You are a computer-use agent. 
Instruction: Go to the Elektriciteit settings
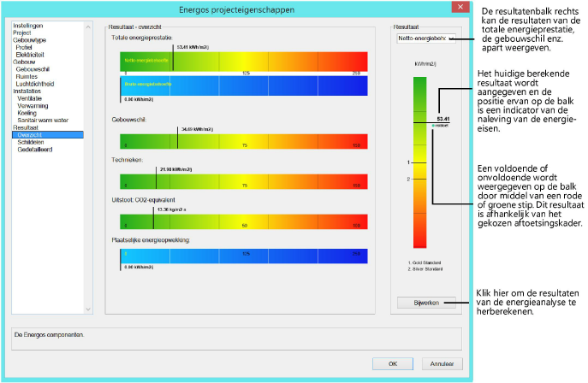33,55
